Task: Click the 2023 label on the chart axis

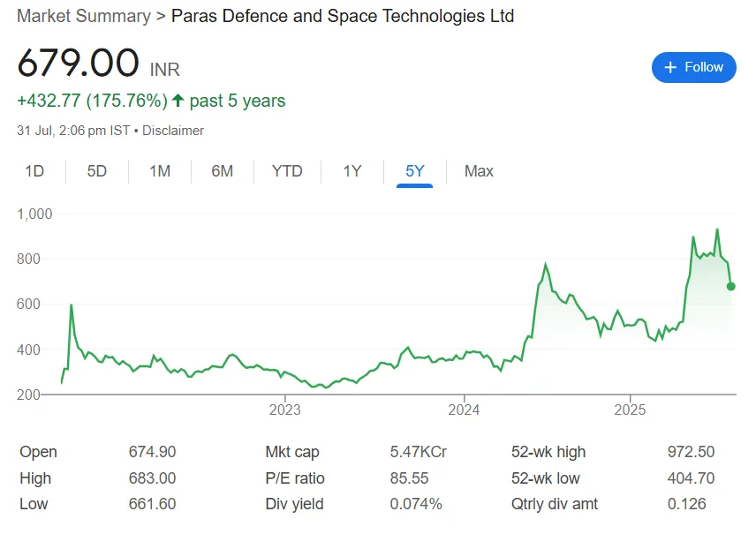Action: coord(285,410)
